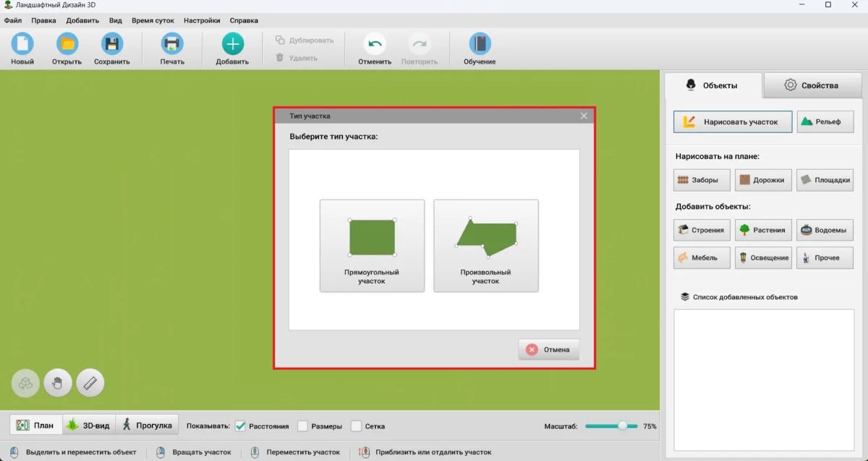Click the Новый file icon
This screenshot has width=868, height=461.
click(x=22, y=44)
